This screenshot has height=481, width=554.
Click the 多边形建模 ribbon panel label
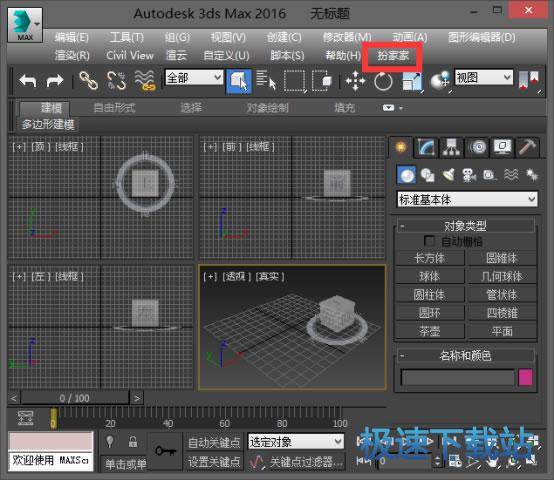tap(48, 124)
